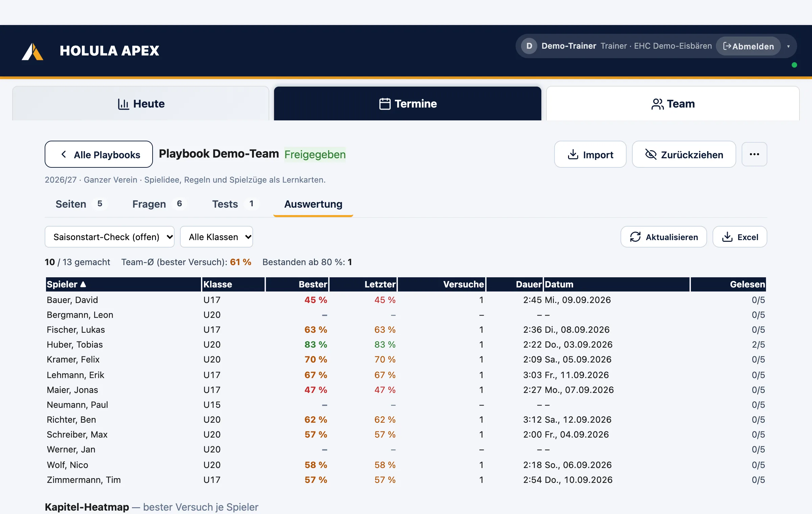Click the Holula Apex mountain logo
The image size is (812, 514).
[x=32, y=51]
